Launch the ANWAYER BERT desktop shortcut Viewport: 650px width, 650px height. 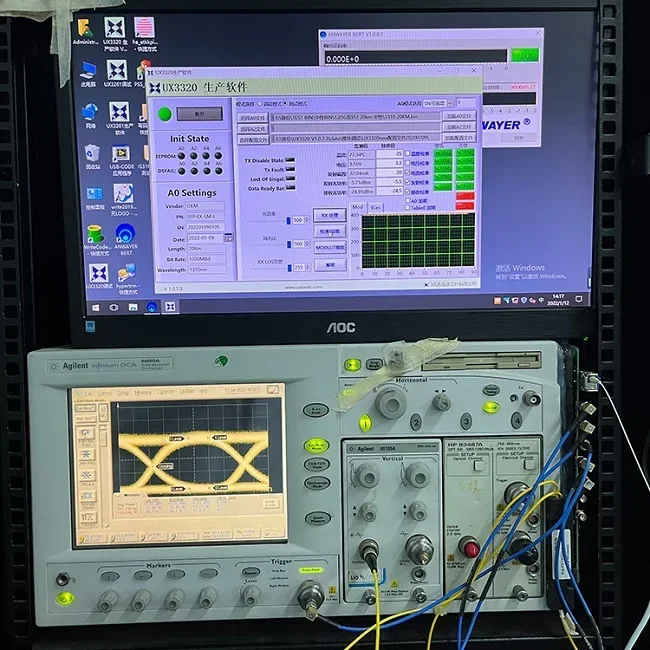pyautogui.click(x=126, y=240)
